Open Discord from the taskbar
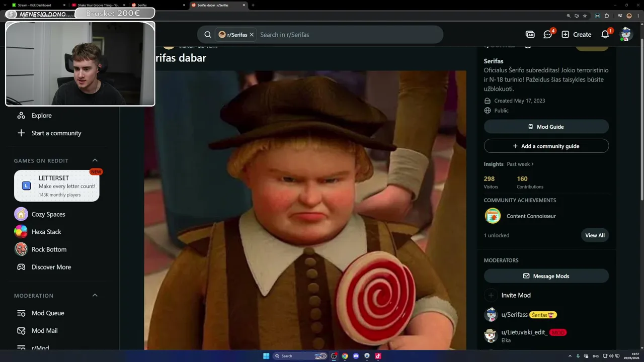 (356, 356)
